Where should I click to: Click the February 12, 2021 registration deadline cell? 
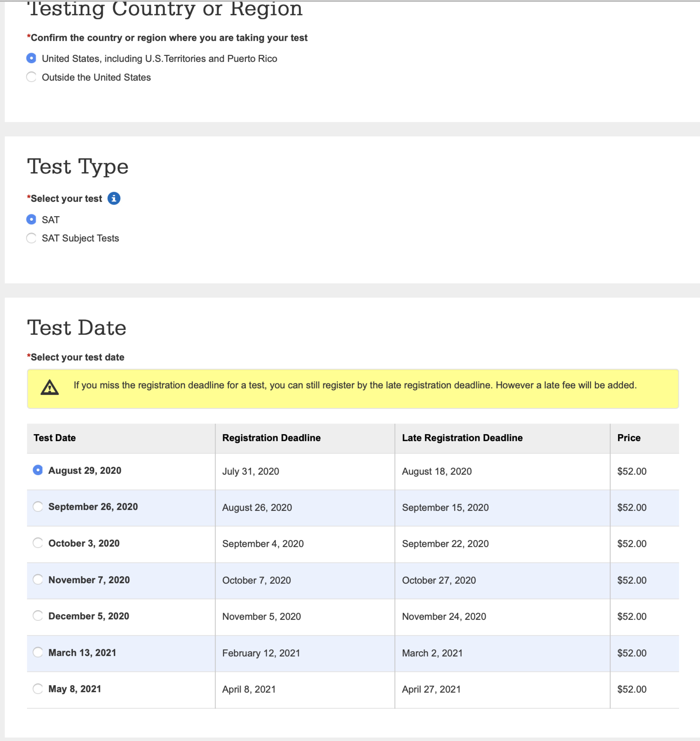261,653
